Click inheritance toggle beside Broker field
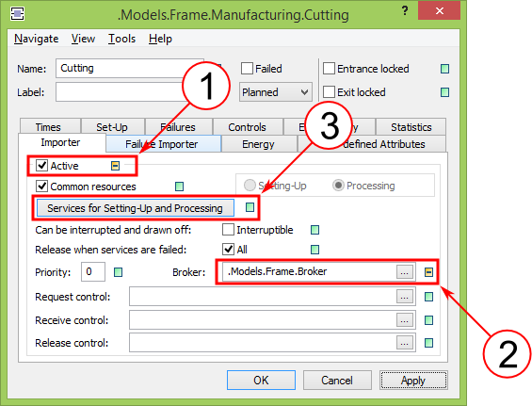Viewport: 532px width, 406px height. click(x=428, y=272)
